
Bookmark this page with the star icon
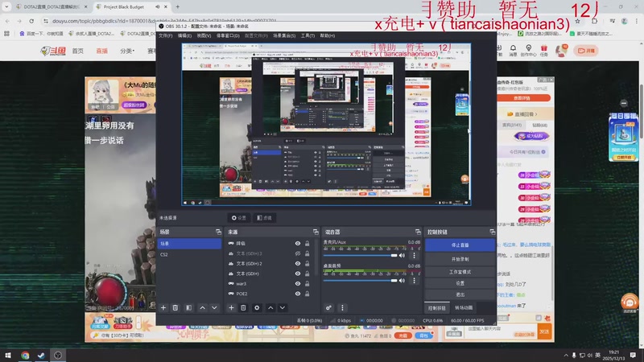(x=578, y=21)
